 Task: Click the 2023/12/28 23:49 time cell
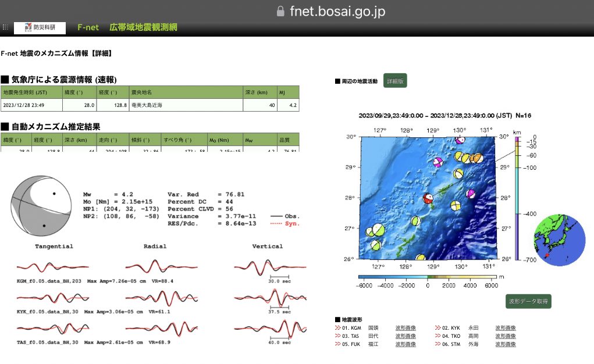point(31,105)
